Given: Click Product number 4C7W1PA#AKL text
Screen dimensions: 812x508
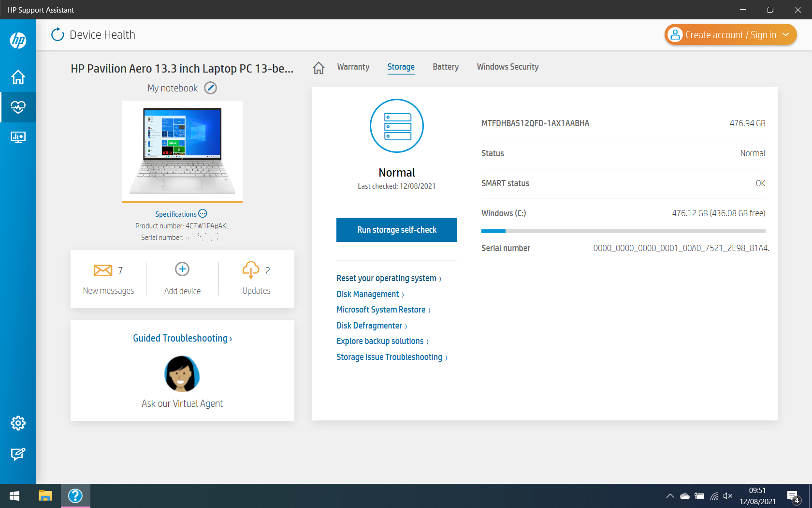Looking at the screenshot, I should pyautogui.click(x=182, y=226).
